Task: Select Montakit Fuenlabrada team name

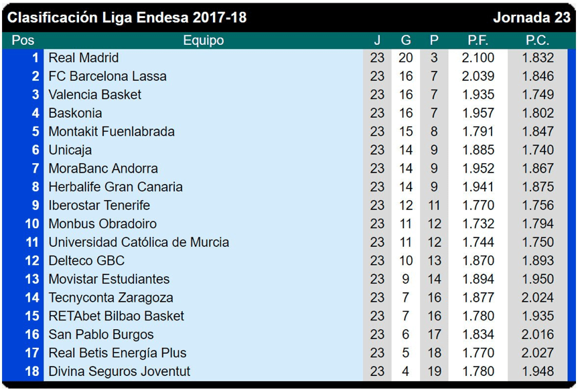Action: tap(111, 132)
